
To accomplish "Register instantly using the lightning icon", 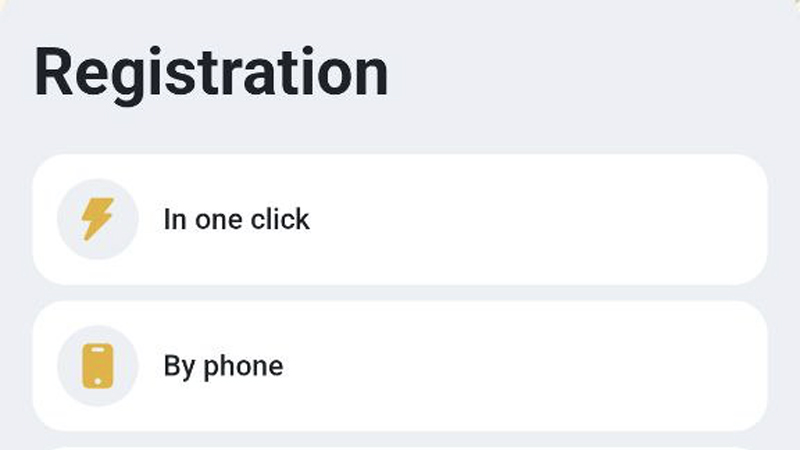I will click(98, 219).
